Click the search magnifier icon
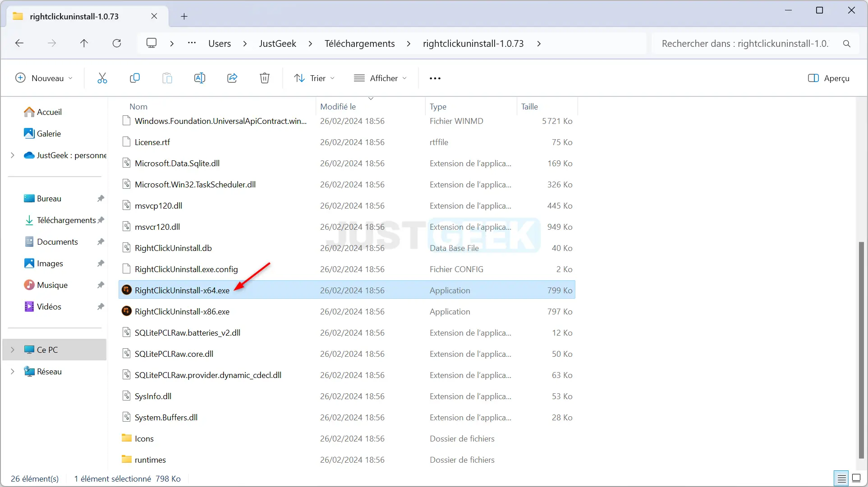Screen dimensions: 868x487 pyautogui.click(x=847, y=44)
